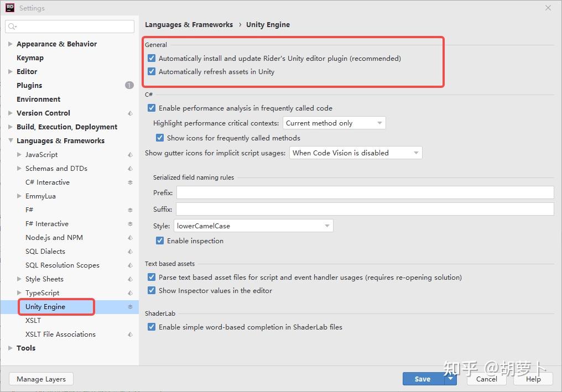Disable automatic Rider Unity editor plugin install
Screen dimensions: 562x392
(x=152, y=58)
